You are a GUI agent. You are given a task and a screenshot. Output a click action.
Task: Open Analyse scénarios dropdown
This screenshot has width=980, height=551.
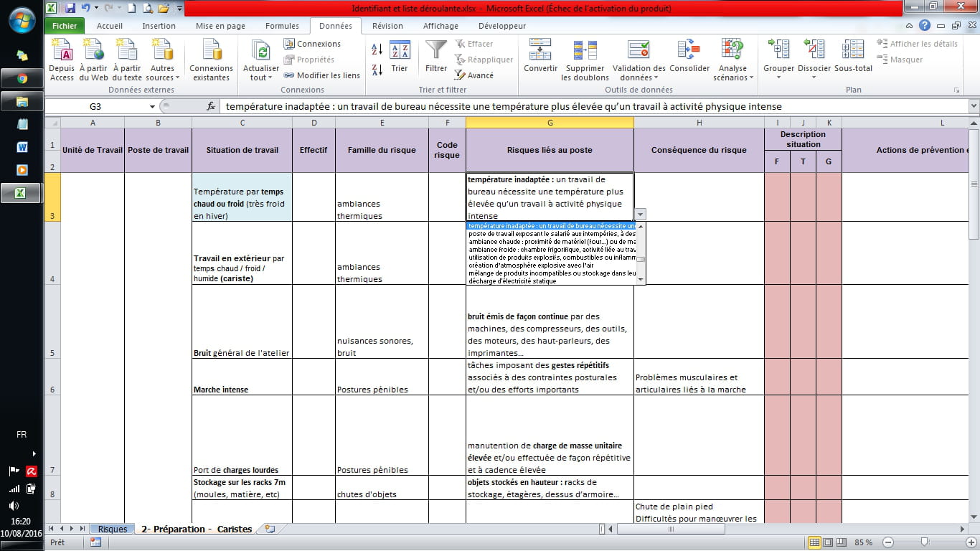pyautogui.click(x=733, y=60)
